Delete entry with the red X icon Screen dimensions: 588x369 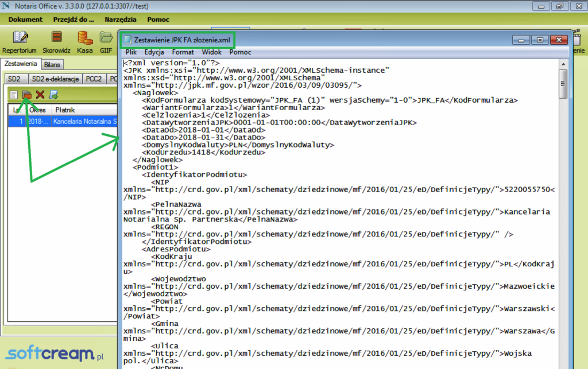[x=40, y=95]
